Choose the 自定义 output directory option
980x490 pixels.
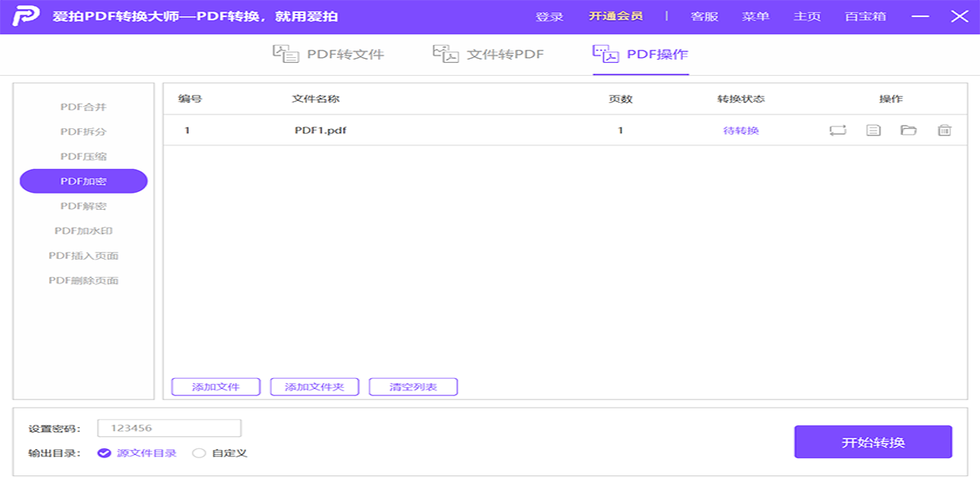(199, 453)
